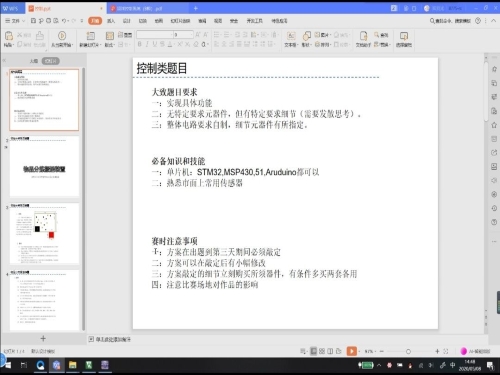Viewport: 500px width, 375px height.
Task: Click the New Slide icon
Action: pos(90,36)
